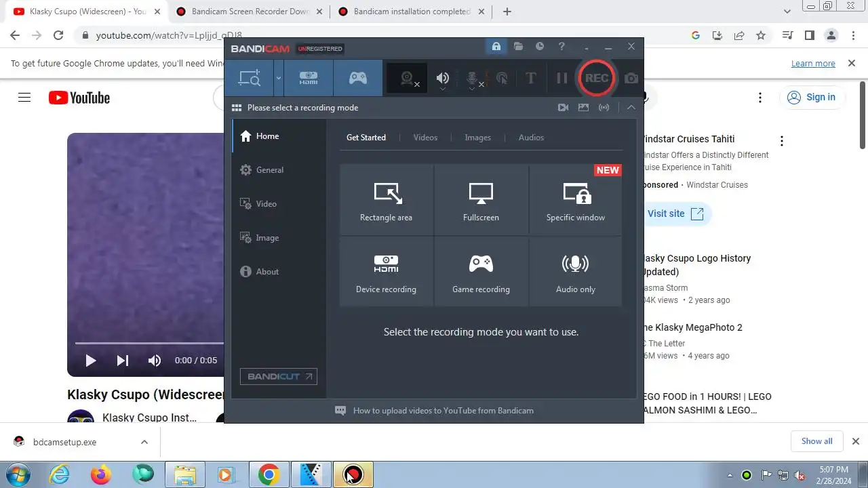
Task: Choose the Game recording mode tile
Action: [x=481, y=272]
